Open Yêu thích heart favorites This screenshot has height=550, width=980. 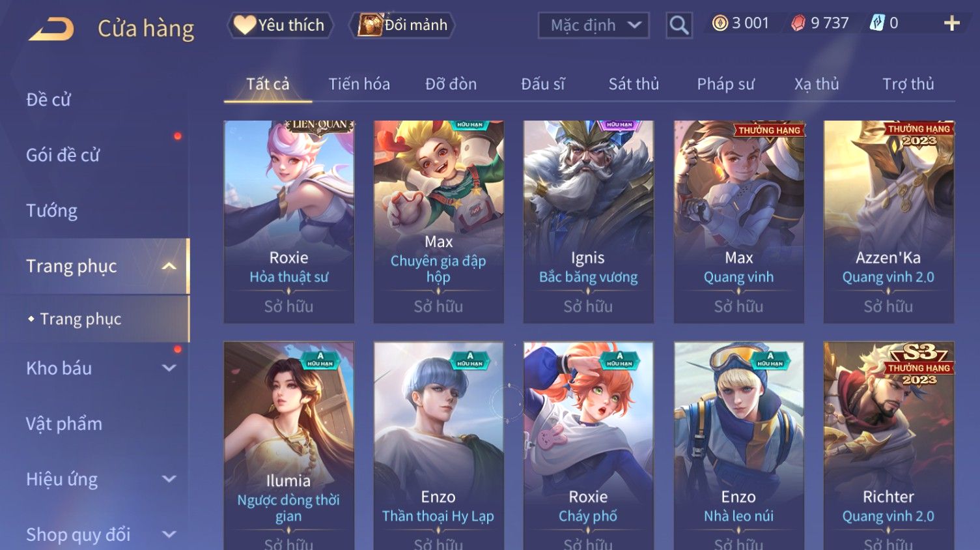click(280, 25)
